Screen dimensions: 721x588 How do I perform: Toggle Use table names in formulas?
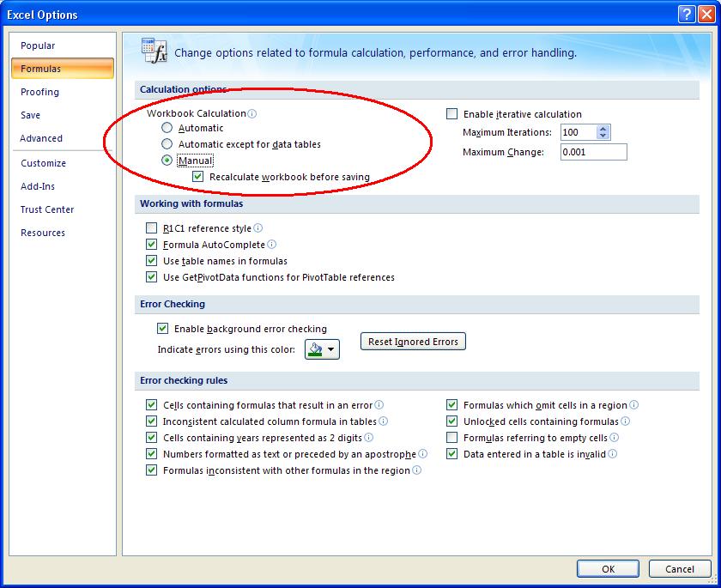(151, 261)
